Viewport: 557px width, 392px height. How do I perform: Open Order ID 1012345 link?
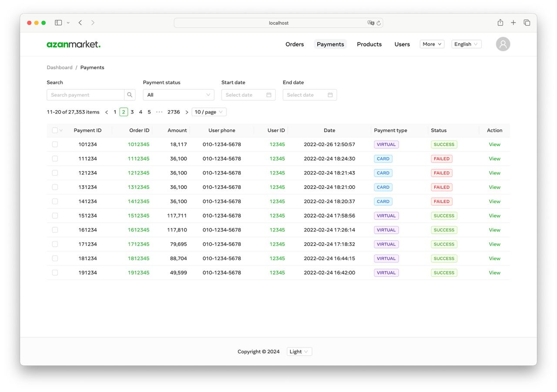138,144
